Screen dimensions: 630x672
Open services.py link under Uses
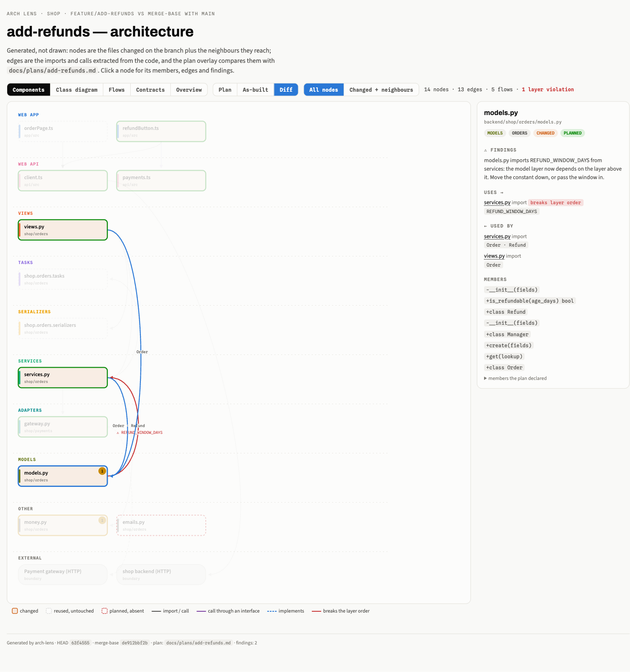click(x=497, y=202)
